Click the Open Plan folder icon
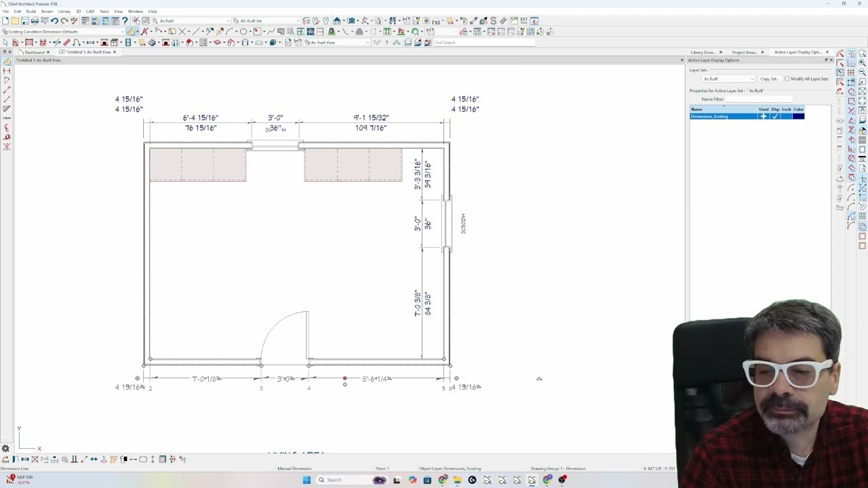 point(15,20)
